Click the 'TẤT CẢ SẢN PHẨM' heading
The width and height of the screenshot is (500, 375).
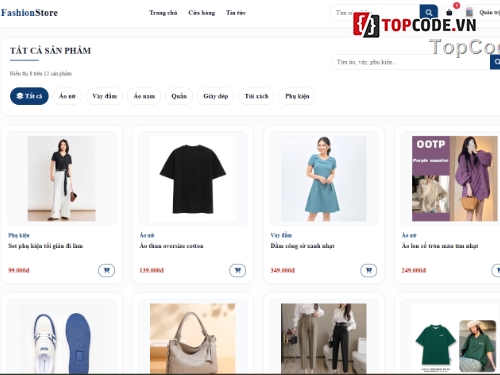(x=50, y=51)
